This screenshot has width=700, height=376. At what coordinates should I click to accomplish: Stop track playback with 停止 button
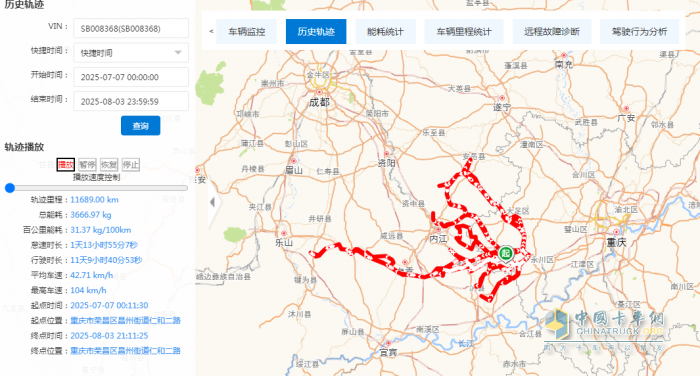(130, 165)
